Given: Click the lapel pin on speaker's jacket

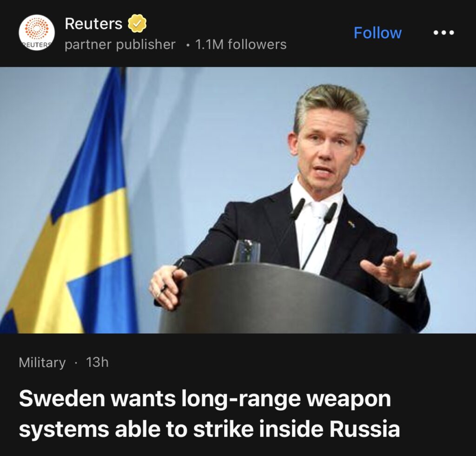Looking at the screenshot, I should 351,225.
